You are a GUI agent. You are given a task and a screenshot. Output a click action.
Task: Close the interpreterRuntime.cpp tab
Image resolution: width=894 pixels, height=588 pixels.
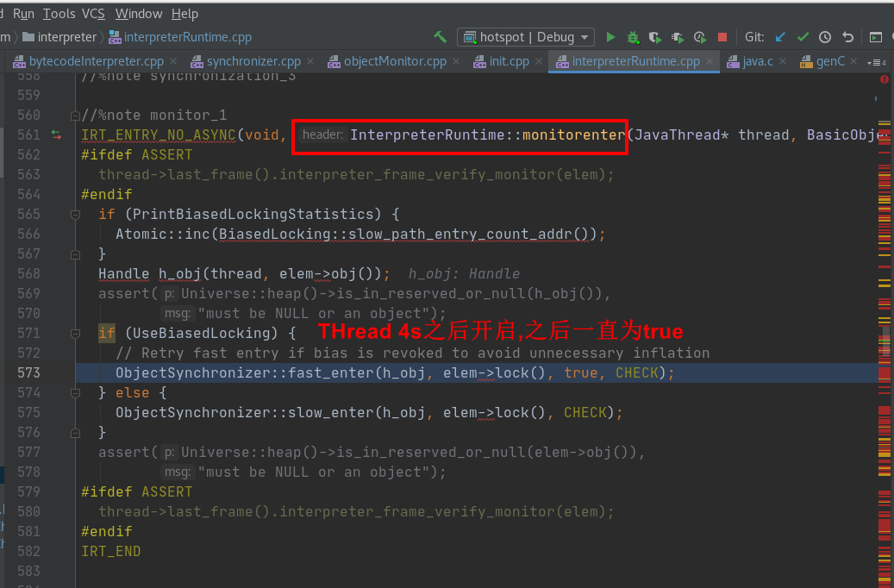[x=710, y=61]
